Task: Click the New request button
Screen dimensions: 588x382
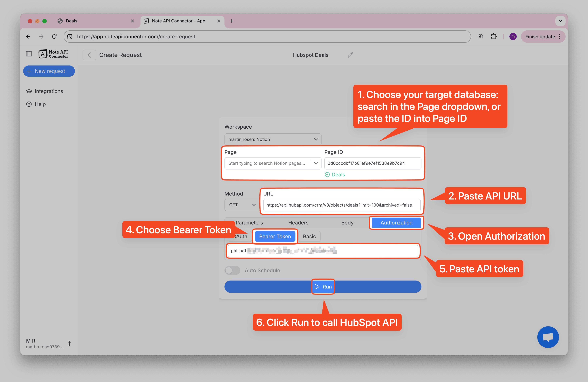Action: 49,71
